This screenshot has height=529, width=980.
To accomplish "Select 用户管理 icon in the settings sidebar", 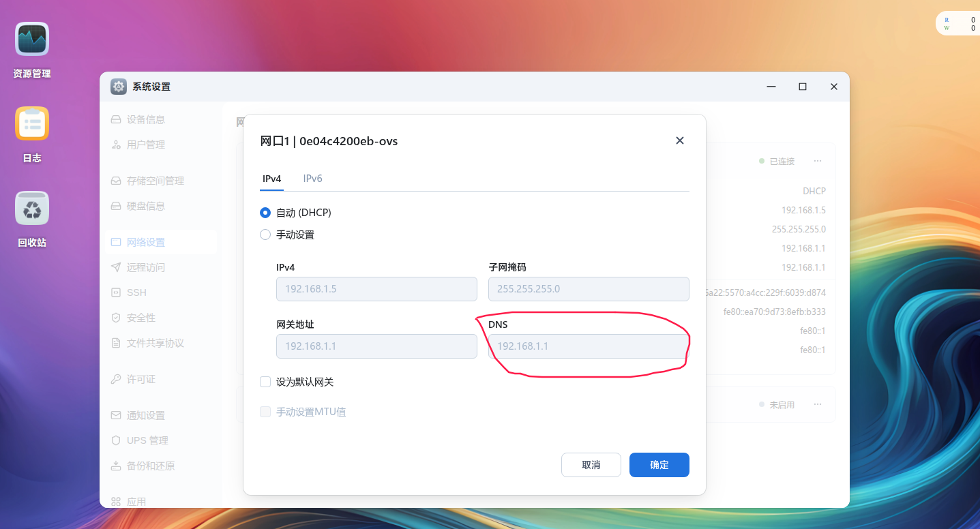I will pos(116,145).
